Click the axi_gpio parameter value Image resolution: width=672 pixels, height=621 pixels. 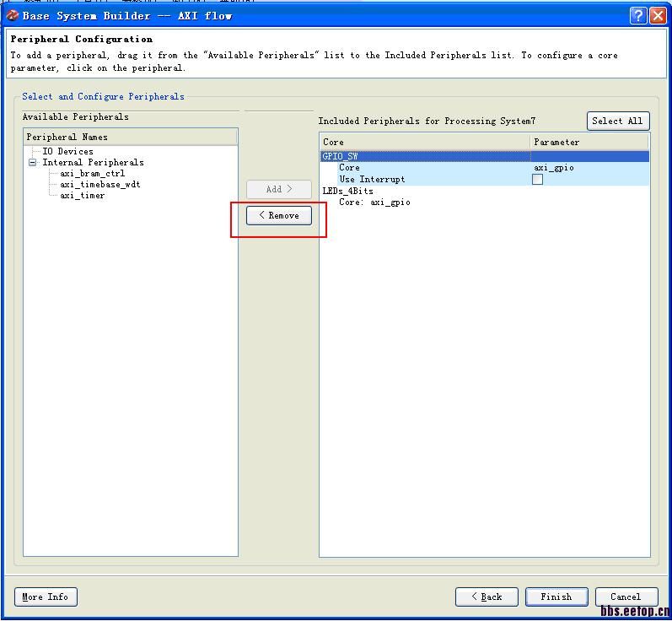point(554,168)
